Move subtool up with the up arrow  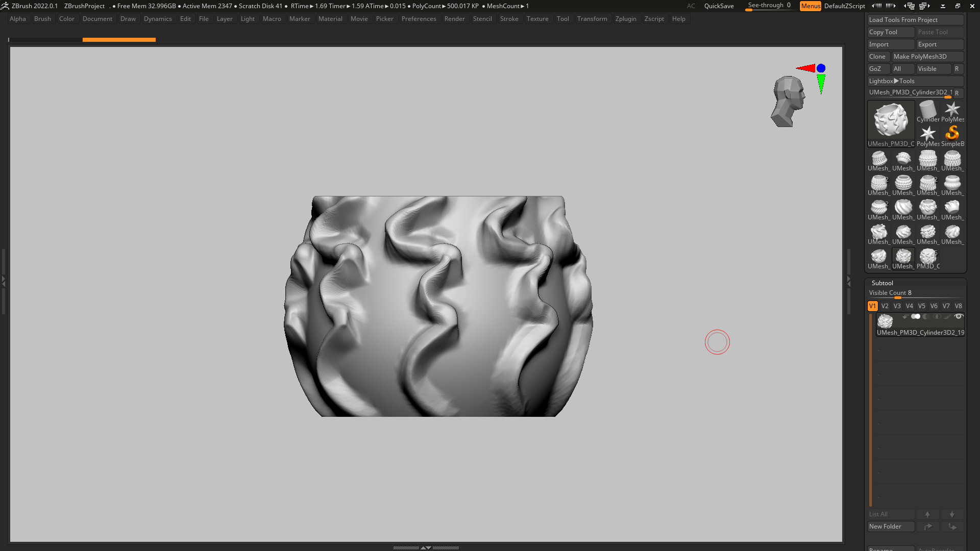tap(927, 514)
